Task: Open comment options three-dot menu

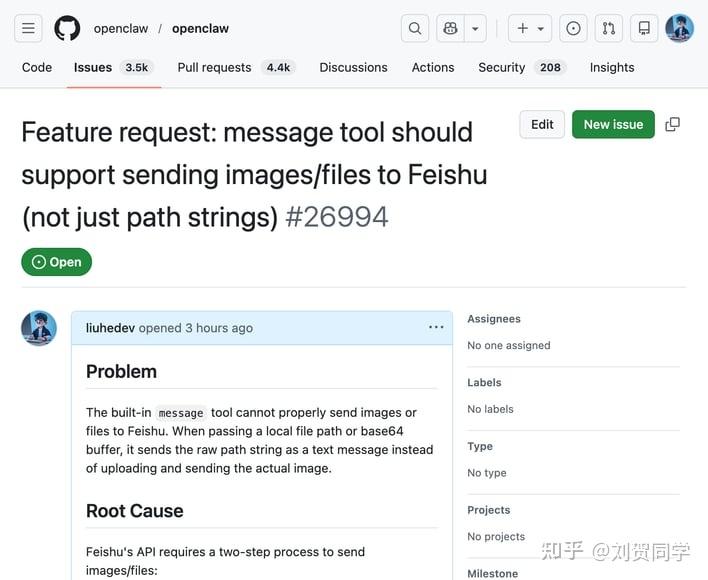Action: (436, 327)
